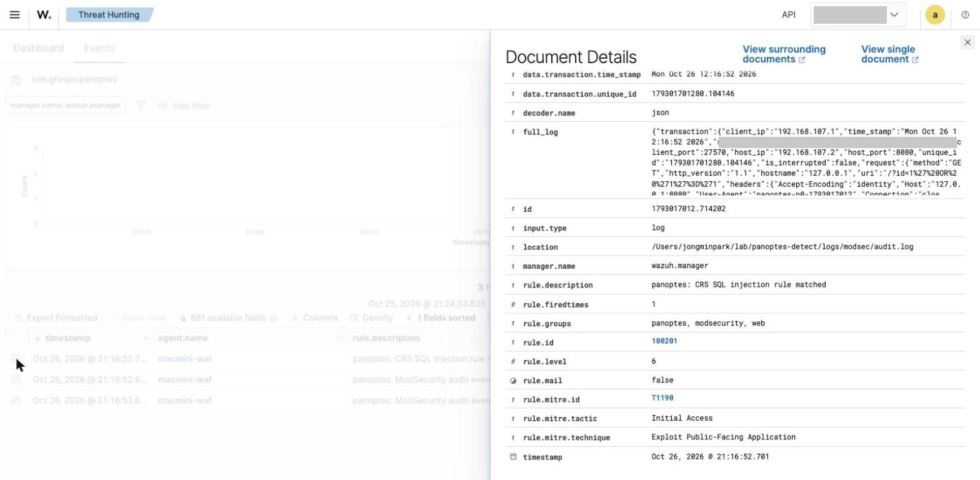Click the wazuh.manager value in manager.name row
The height and width of the screenshot is (480, 980).
(x=680, y=266)
